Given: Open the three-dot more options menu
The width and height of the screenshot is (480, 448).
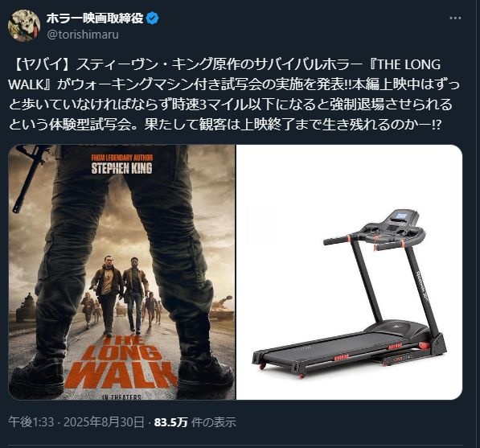Looking at the screenshot, I should (x=455, y=18).
